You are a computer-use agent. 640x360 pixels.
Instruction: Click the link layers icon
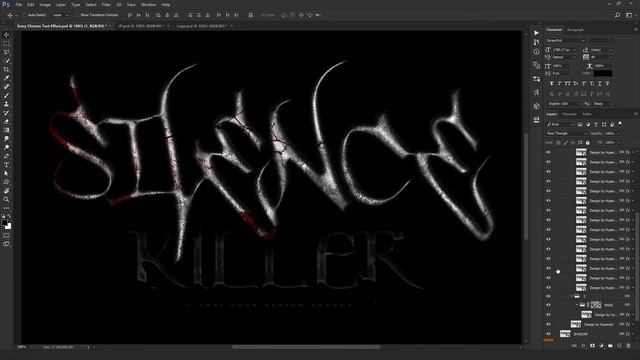click(574, 346)
